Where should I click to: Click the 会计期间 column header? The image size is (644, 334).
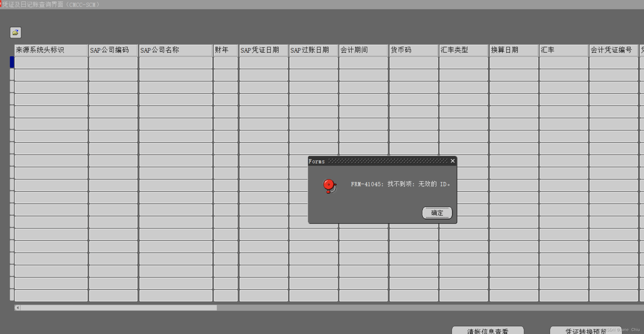click(x=363, y=50)
